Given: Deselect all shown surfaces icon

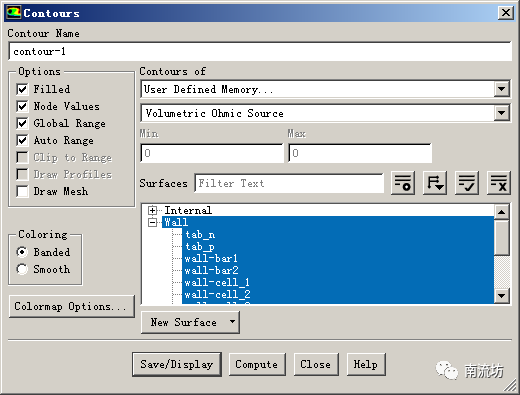Looking at the screenshot, I should tap(499, 183).
